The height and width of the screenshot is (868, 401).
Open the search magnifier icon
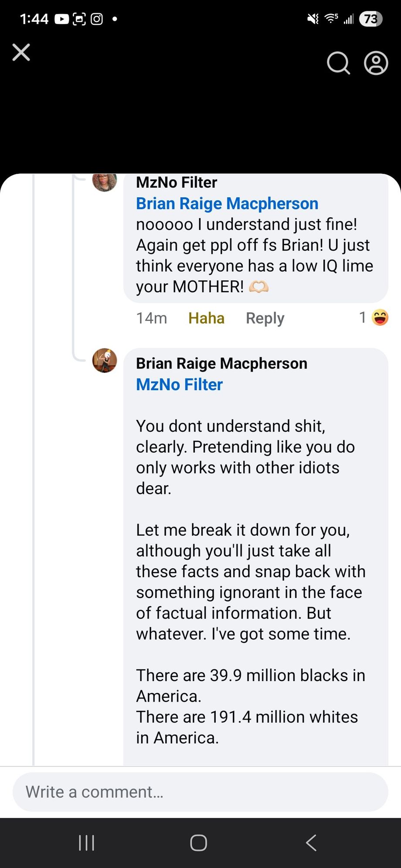click(x=338, y=64)
